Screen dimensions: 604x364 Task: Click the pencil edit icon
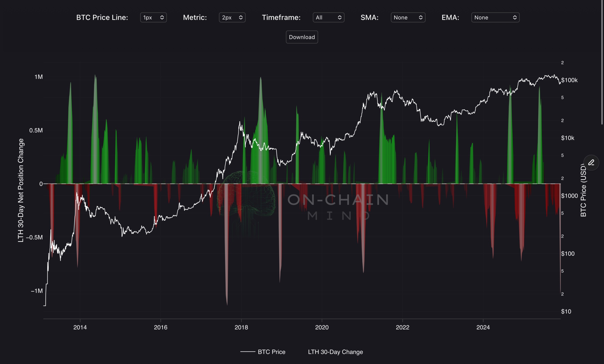click(x=591, y=162)
